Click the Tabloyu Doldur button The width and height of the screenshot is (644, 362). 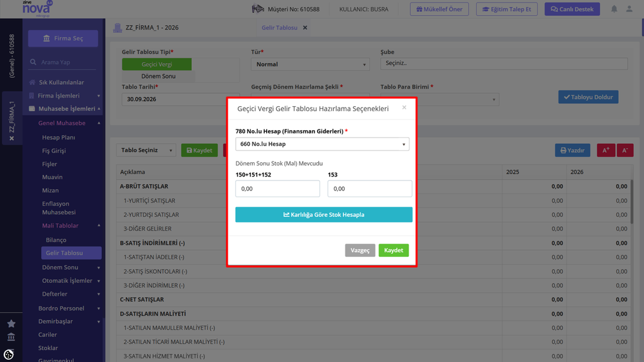[x=588, y=97]
